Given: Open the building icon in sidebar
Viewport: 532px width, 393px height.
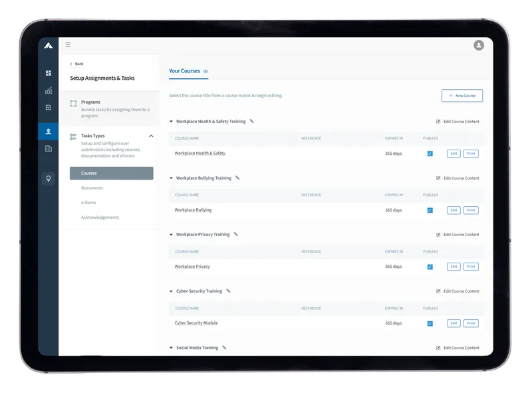Looking at the screenshot, I should (49, 148).
